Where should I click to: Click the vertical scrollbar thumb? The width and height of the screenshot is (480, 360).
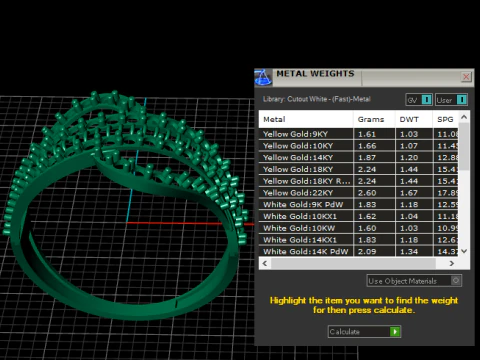464,147
